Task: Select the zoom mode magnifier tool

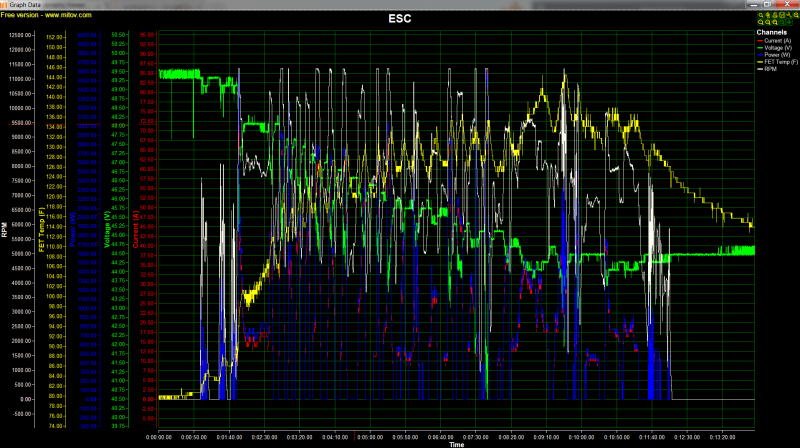Action: [759, 16]
